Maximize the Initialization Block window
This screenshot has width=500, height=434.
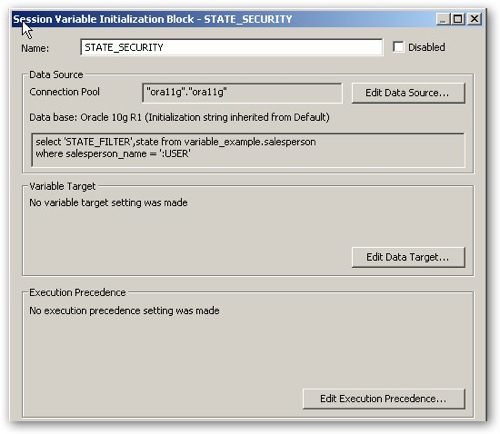coord(458,19)
